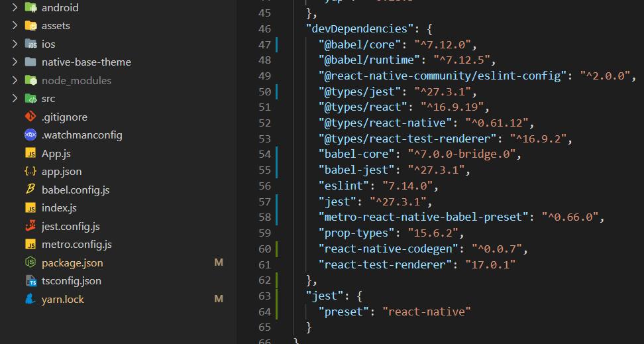Screen dimensions: 644x344
Task: Click the TS icon beside tsconfig.json
Action: (x=30, y=281)
